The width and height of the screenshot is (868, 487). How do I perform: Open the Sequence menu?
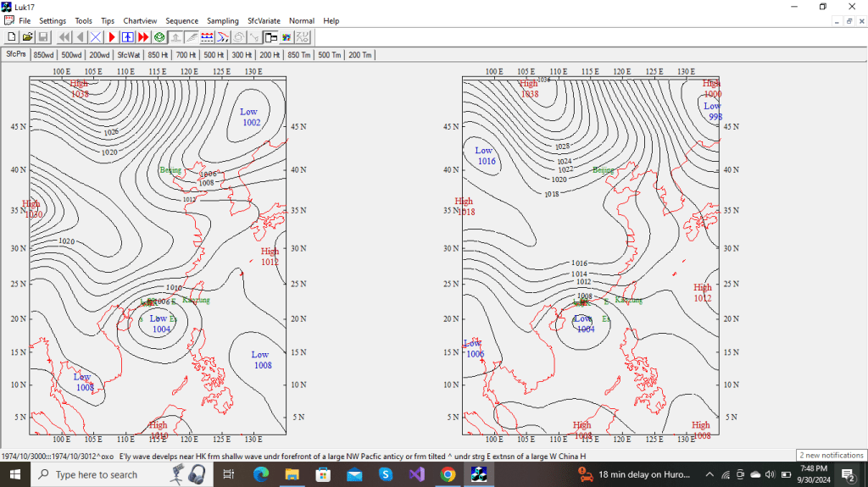pyautogui.click(x=181, y=20)
